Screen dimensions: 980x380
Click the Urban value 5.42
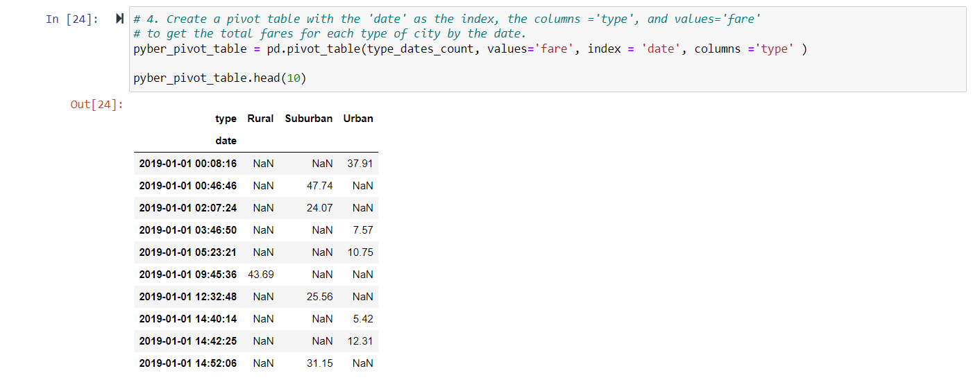363,319
